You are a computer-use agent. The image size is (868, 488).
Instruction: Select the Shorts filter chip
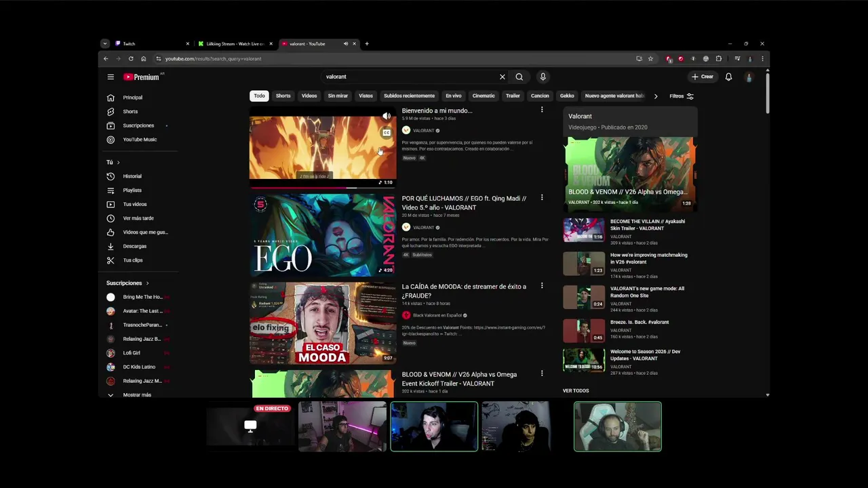[x=283, y=96]
